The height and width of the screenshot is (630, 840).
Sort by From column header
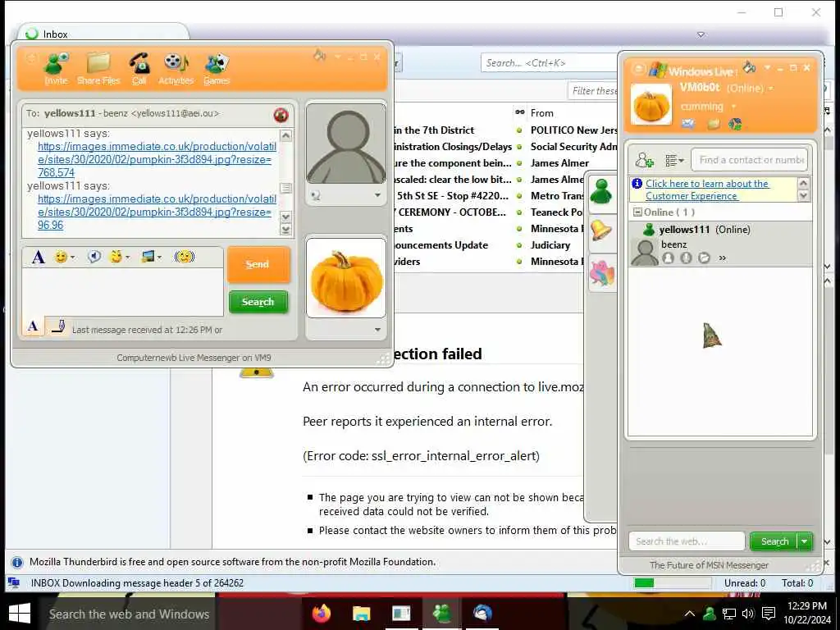pos(541,113)
